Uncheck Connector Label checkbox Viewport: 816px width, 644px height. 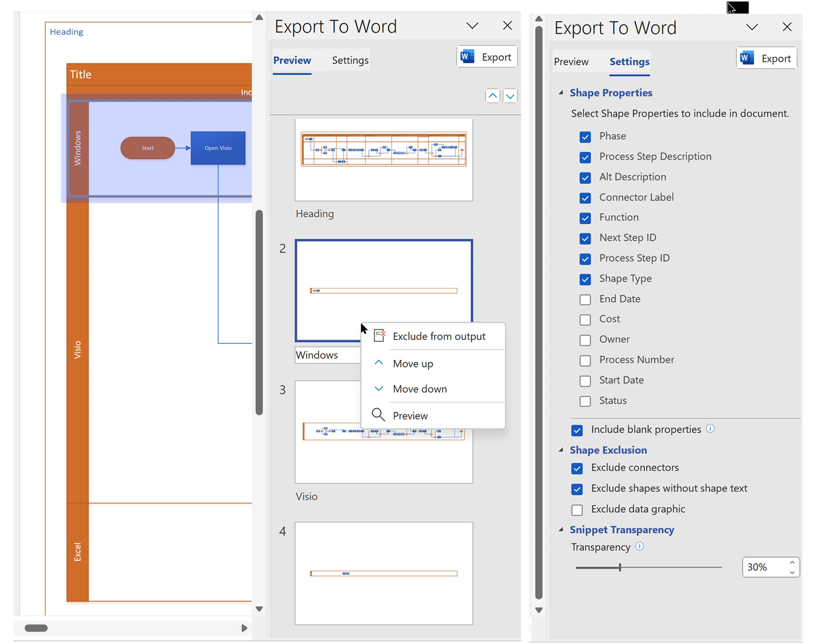click(x=585, y=198)
